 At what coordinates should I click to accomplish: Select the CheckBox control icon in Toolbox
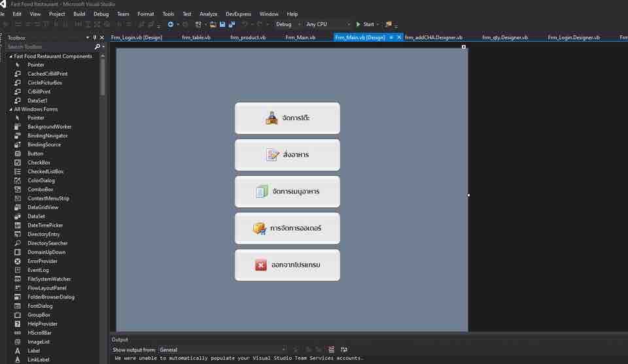point(18,163)
